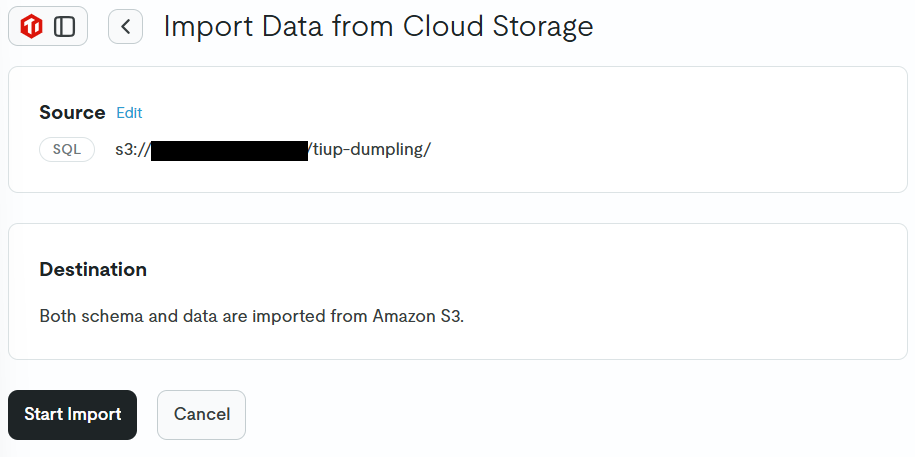915x457 pixels.
Task: Click the word Import in page title
Action: (x=208, y=27)
